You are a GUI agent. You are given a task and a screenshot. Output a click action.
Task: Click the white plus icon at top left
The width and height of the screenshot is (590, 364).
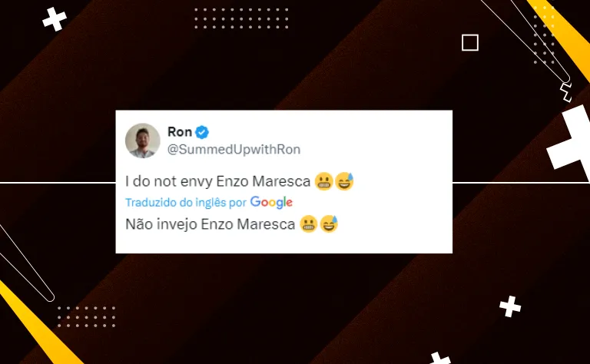pyautogui.click(x=55, y=19)
